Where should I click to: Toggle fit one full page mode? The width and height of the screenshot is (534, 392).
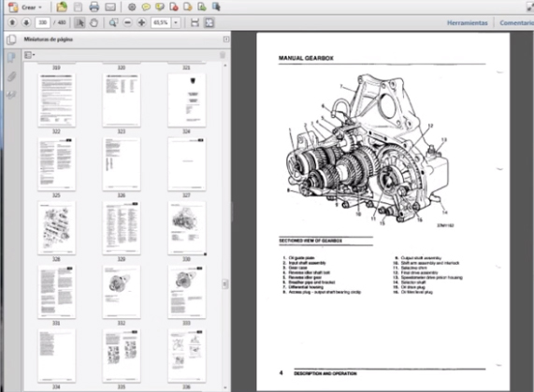pyautogui.click(x=209, y=22)
